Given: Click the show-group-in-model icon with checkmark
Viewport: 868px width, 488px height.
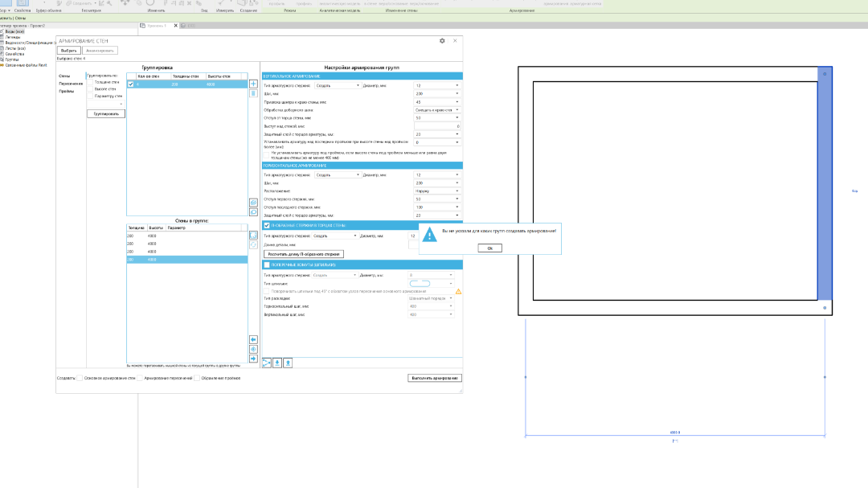Looking at the screenshot, I should [253, 203].
